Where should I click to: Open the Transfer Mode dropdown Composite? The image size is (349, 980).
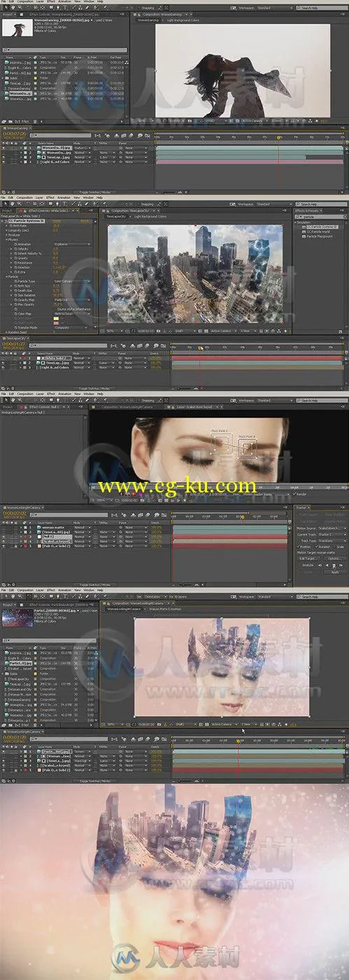72,327
